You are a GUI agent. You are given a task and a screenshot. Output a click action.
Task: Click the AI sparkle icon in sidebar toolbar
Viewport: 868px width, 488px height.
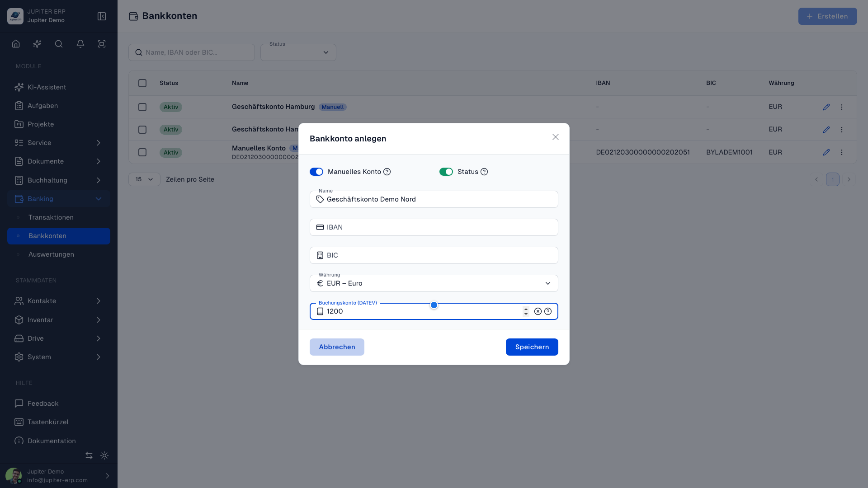point(37,44)
